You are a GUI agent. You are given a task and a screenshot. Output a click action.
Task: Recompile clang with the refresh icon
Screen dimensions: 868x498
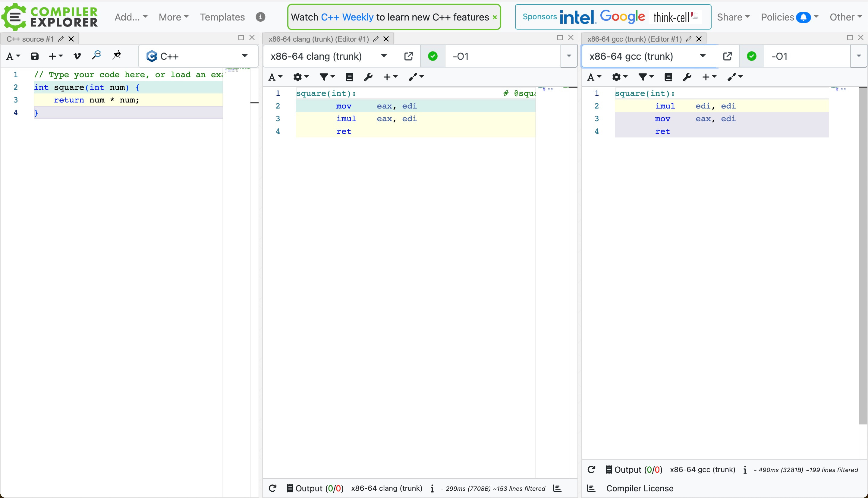click(272, 488)
